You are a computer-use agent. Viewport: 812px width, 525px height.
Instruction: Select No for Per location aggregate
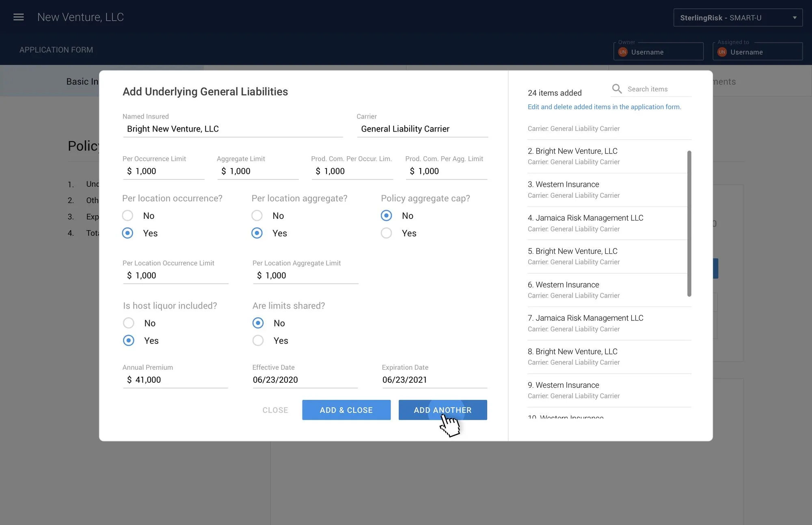click(257, 216)
